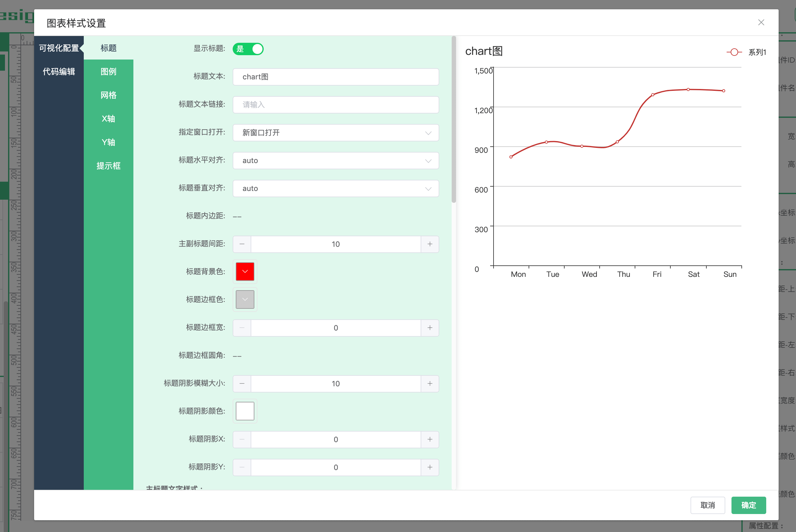
Task: Close the chart style settings dialog
Action: point(761,22)
